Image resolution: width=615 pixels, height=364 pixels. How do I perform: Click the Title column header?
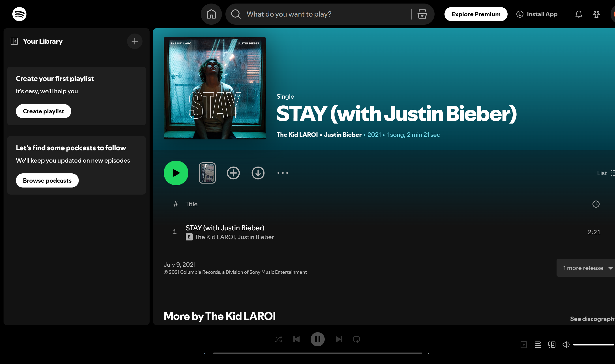(191, 204)
